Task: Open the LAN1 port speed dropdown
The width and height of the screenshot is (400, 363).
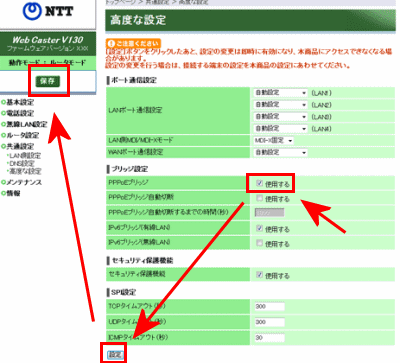Action: point(280,93)
